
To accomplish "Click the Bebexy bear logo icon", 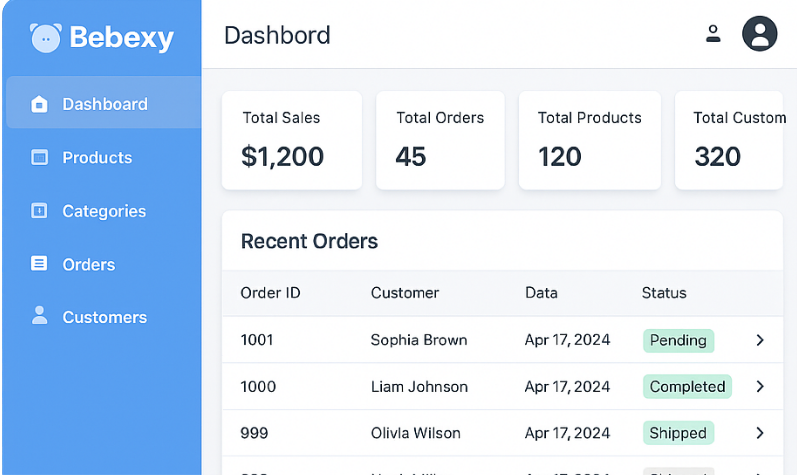I will 46,38.
